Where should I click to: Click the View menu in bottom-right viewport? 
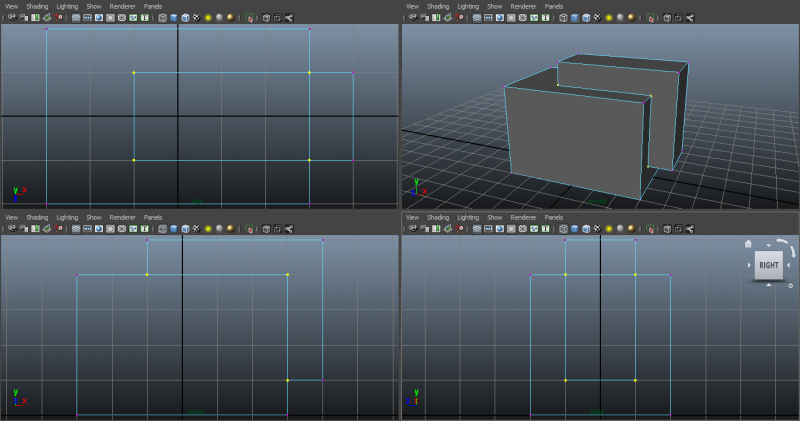click(x=411, y=217)
